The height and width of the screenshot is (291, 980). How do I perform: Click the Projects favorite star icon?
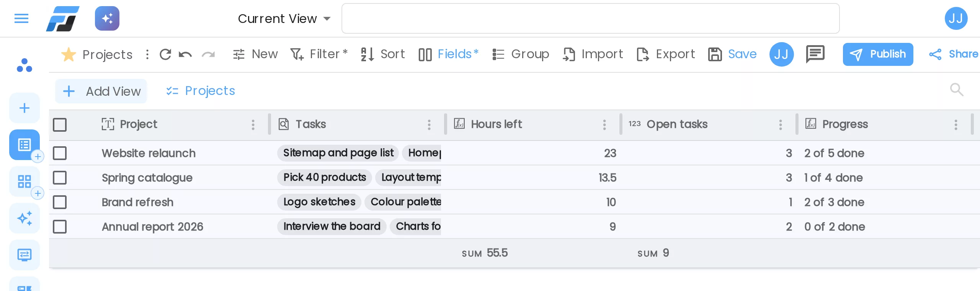coord(69,54)
